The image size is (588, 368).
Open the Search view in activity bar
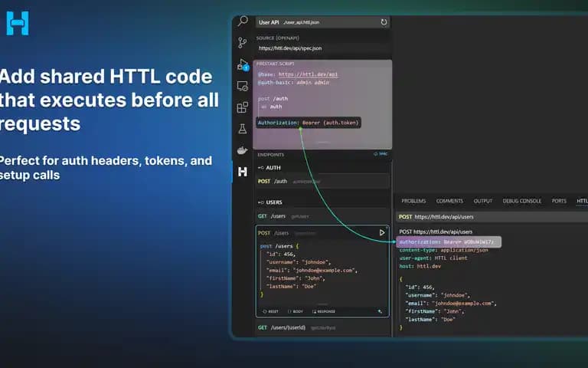pyautogui.click(x=243, y=21)
